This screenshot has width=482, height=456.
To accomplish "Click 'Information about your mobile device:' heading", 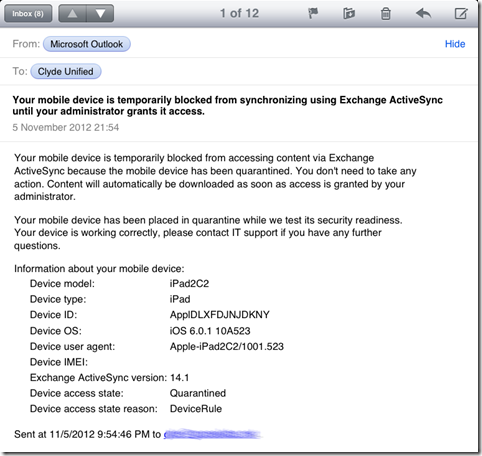I will point(99,269).
